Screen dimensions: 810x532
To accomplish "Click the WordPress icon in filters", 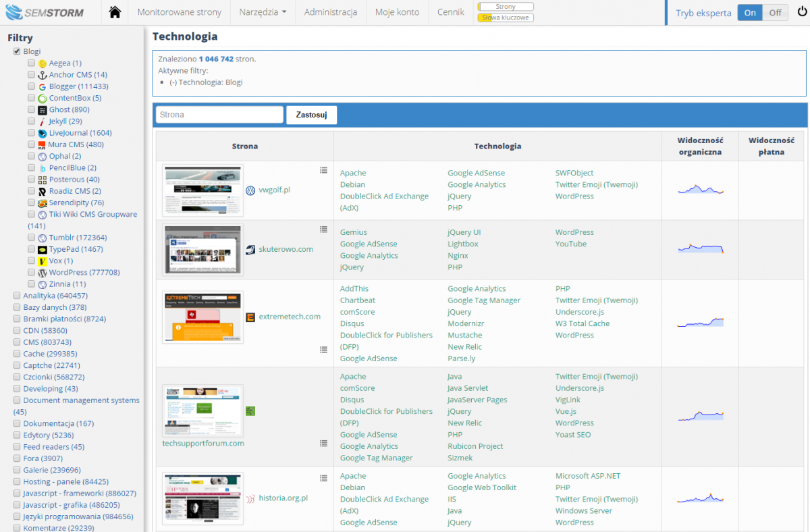I will coord(43,273).
